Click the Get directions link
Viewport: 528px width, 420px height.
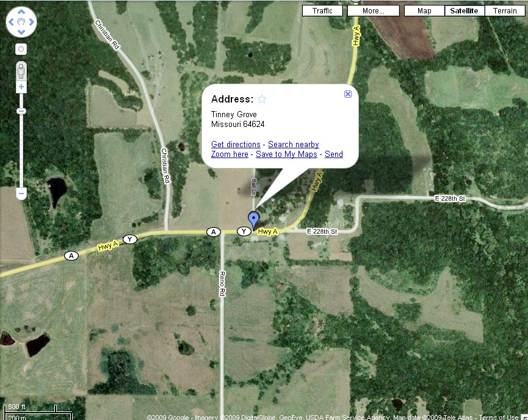[236, 145]
